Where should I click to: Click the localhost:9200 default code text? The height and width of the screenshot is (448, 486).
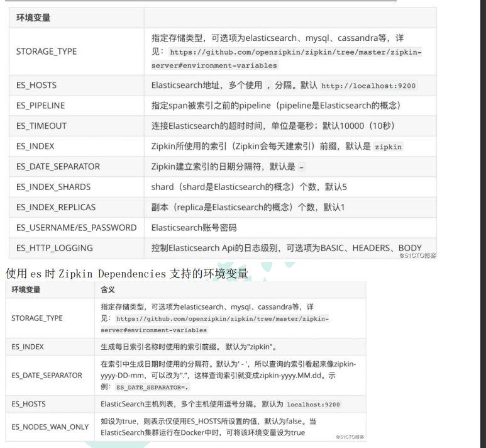[x=313, y=405]
